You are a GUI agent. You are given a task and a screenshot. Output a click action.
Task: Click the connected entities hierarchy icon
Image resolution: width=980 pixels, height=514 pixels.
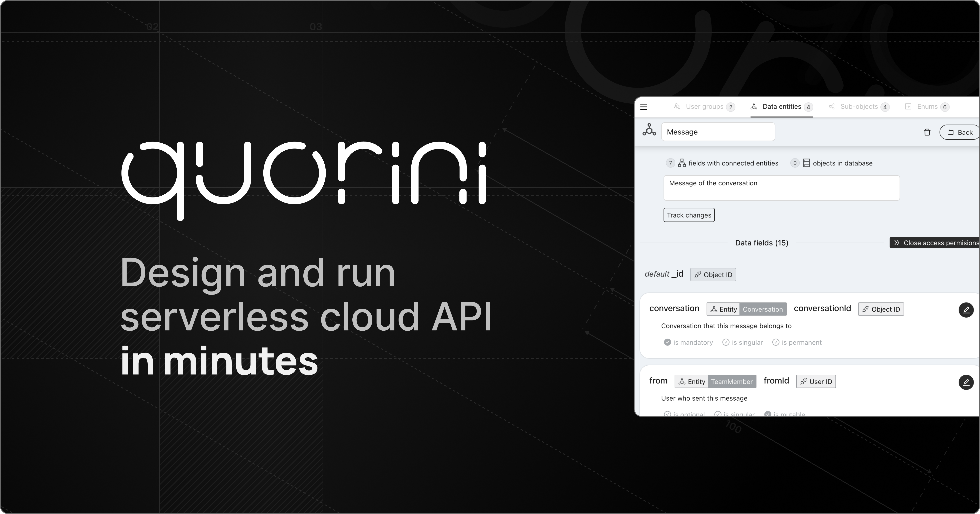(x=682, y=163)
